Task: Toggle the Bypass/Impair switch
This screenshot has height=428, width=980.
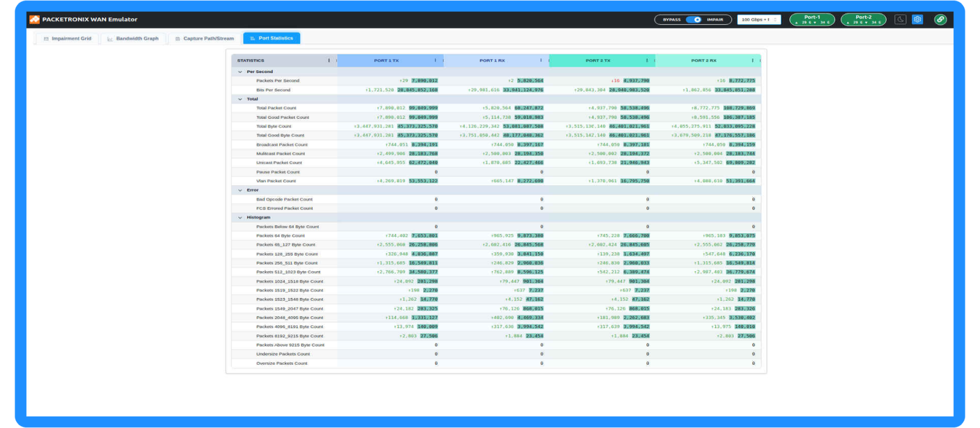Action: click(694, 20)
